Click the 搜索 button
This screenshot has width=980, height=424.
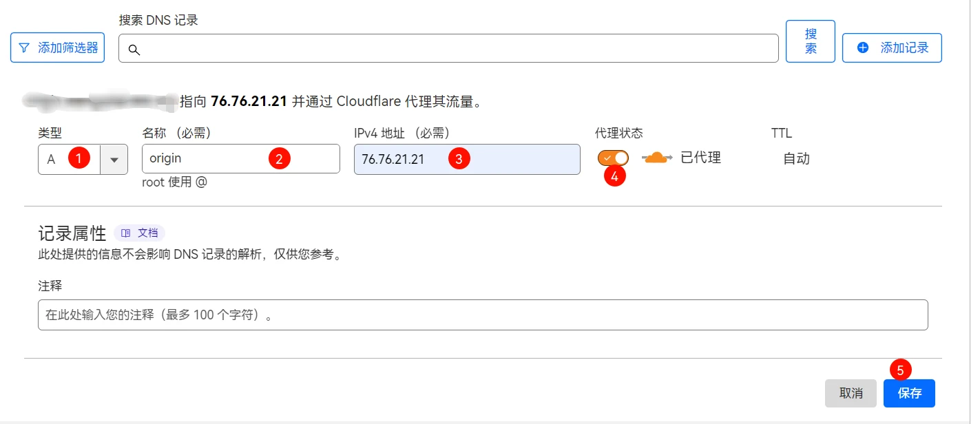(811, 41)
